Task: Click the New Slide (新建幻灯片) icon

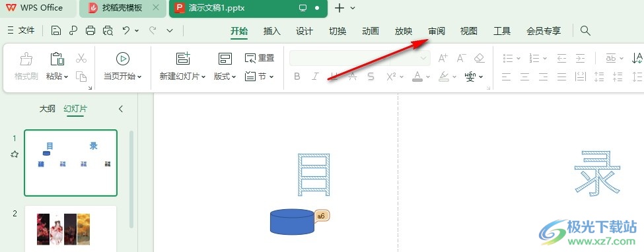Action: (x=183, y=59)
